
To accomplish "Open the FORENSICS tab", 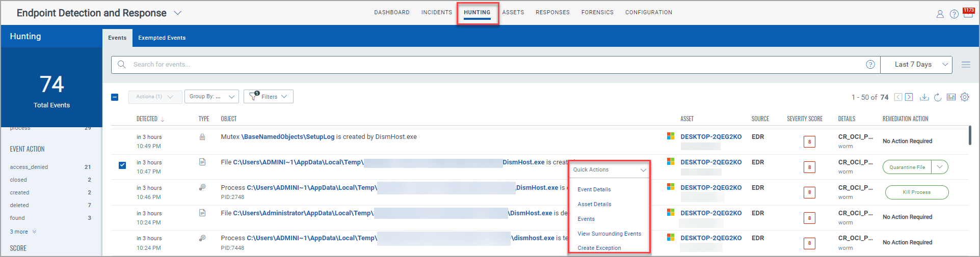I will point(597,12).
